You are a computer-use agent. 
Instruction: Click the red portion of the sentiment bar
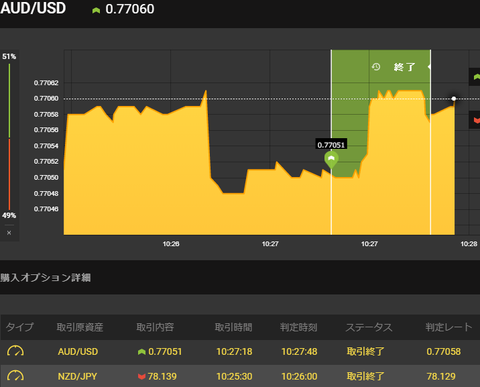[x=9, y=174]
